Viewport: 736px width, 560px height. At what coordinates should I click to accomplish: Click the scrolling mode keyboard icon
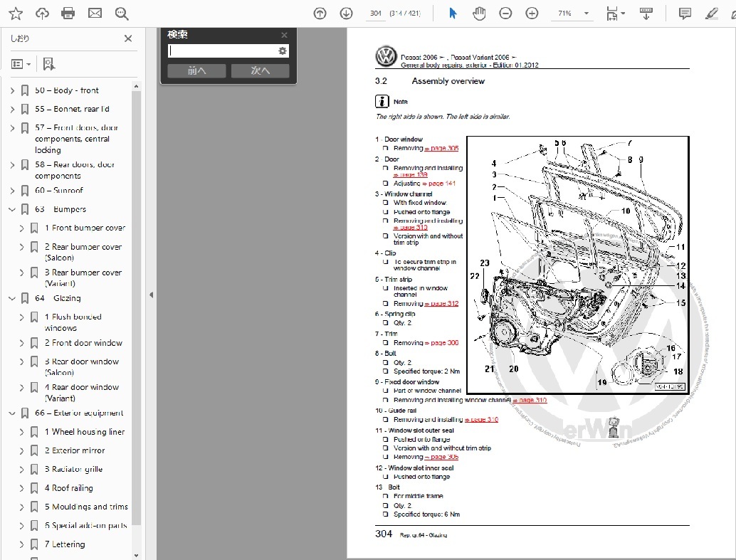point(646,14)
